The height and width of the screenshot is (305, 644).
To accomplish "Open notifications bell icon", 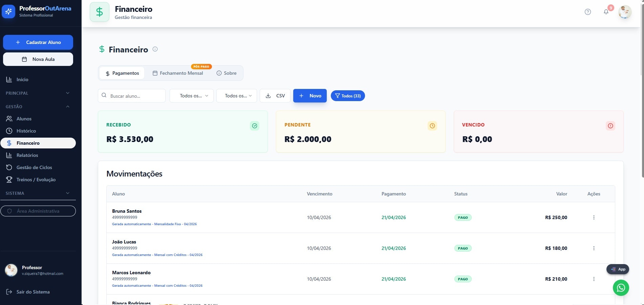I will click(606, 12).
